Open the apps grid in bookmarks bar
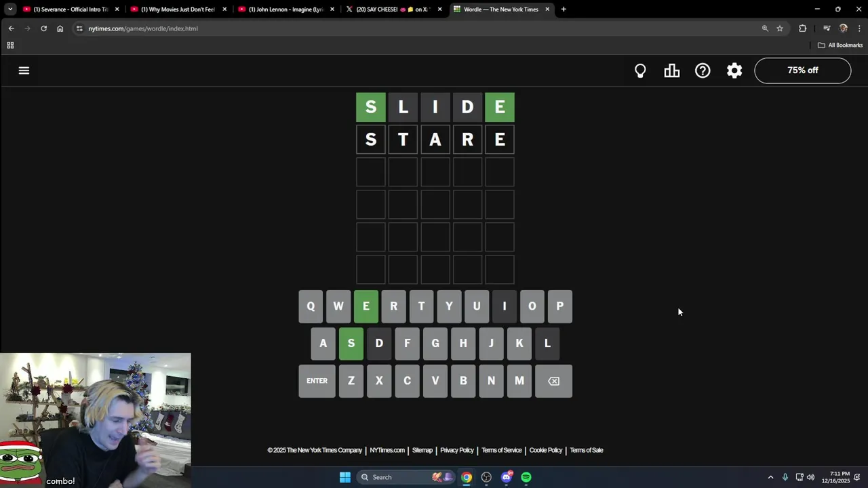Image resolution: width=868 pixels, height=488 pixels. click(10, 45)
